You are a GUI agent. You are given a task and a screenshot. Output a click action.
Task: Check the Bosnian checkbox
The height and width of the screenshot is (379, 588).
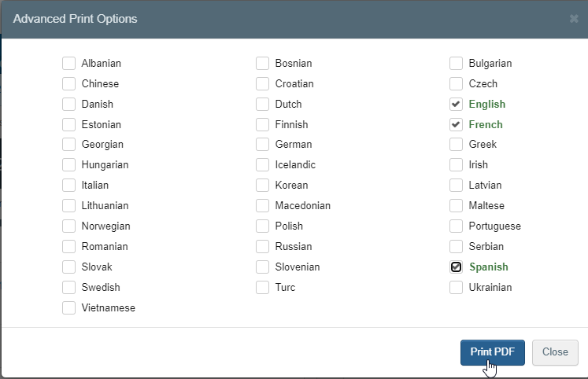[262, 63]
